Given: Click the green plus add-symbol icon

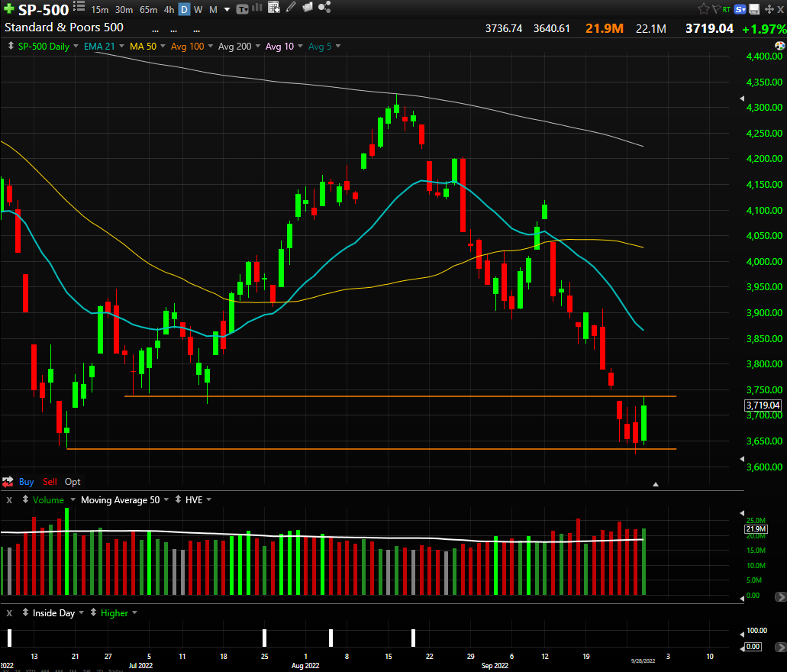Looking at the screenshot, I should point(8,8).
